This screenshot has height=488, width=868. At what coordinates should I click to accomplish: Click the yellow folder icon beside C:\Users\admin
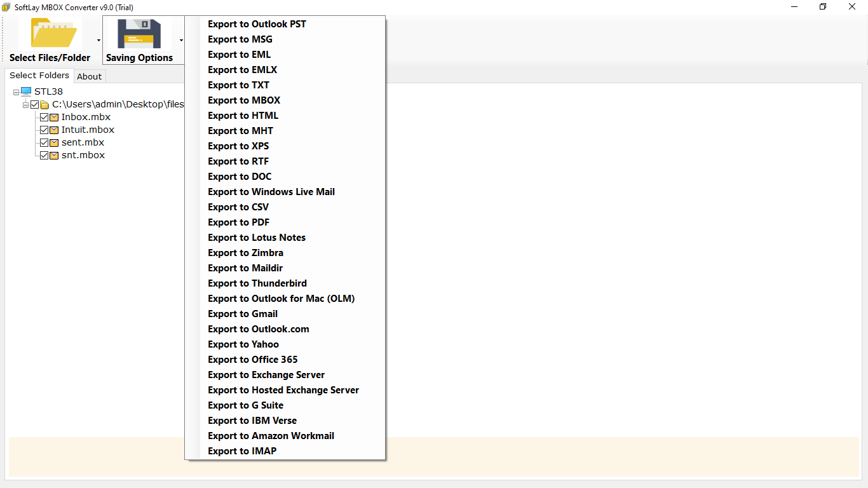tap(44, 104)
